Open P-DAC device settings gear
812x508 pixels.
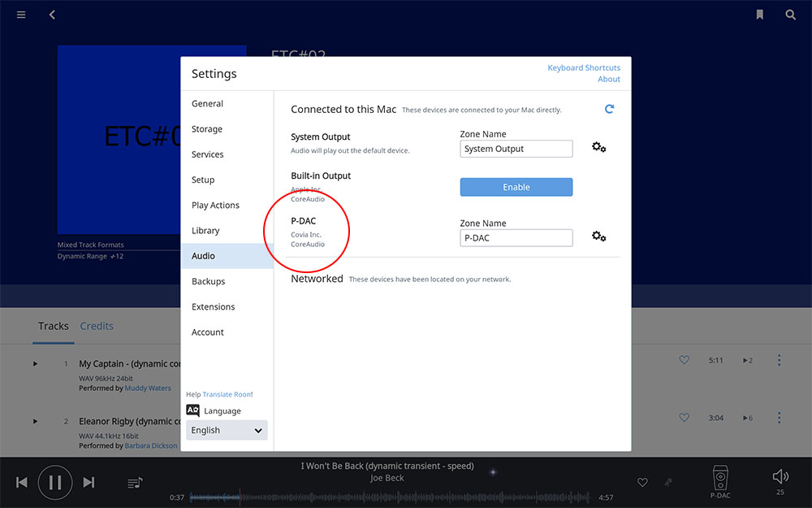point(598,237)
